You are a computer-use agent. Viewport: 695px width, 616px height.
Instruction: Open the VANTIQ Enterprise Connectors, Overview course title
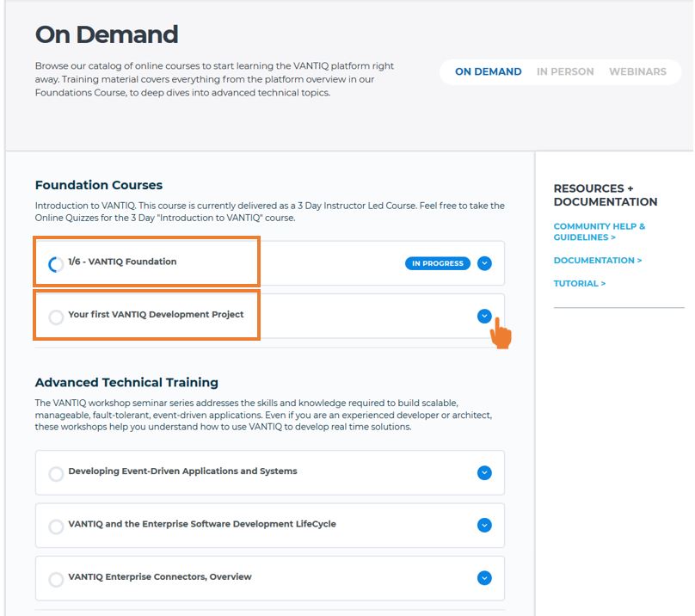(x=160, y=576)
